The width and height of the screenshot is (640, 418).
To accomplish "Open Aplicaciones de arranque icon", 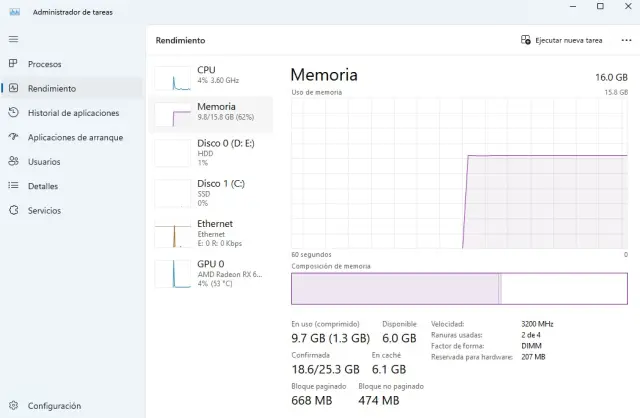I will point(13,137).
